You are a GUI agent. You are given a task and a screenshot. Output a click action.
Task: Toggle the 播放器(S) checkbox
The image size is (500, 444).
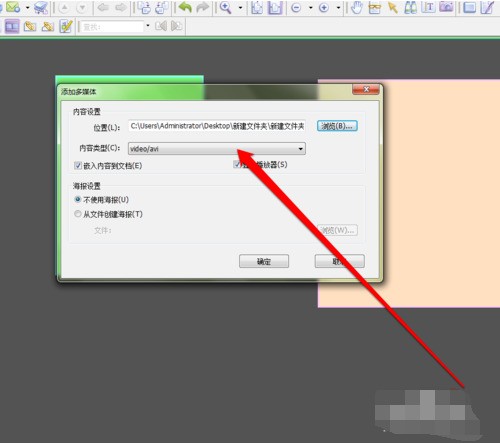pos(237,164)
